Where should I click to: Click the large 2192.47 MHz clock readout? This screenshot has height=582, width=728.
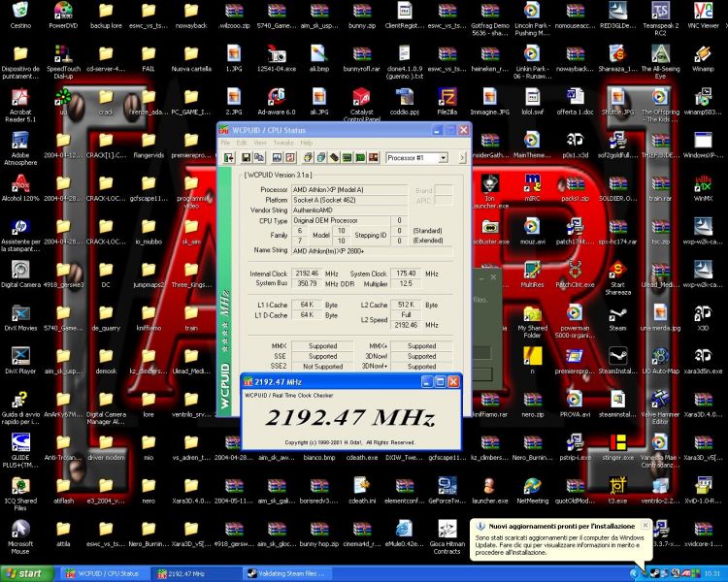350,417
